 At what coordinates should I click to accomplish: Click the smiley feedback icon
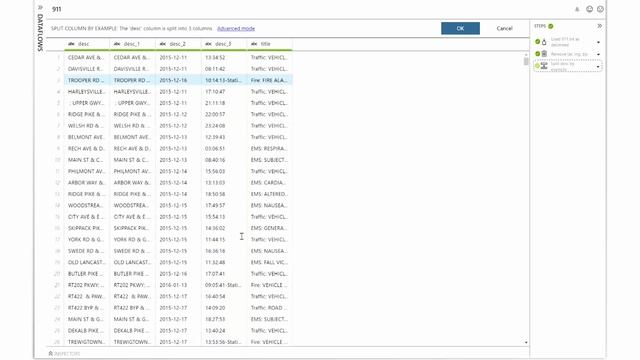[589, 9]
